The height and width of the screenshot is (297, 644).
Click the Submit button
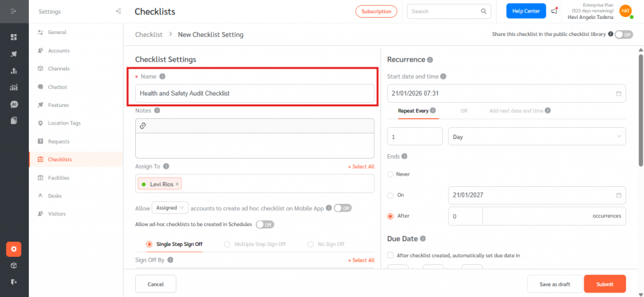pyautogui.click(x=604, y=284)
